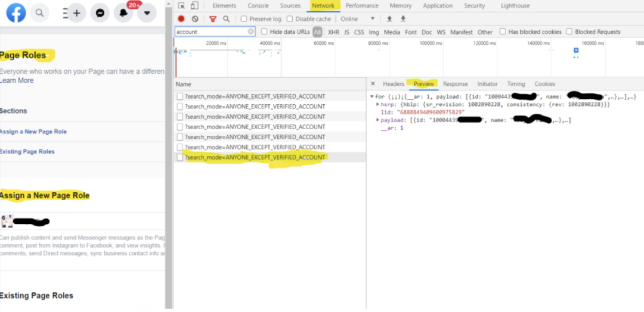Open the Online throttling dropdown
644x312 pixels.
[x=358, y=19]
